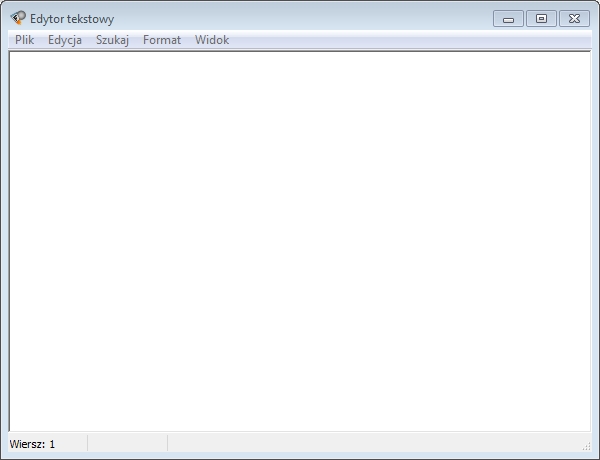Minimize the Edytor tekstowy window
Screen dimensions: 600x460
pyautogui.click(x=508, y=18)
